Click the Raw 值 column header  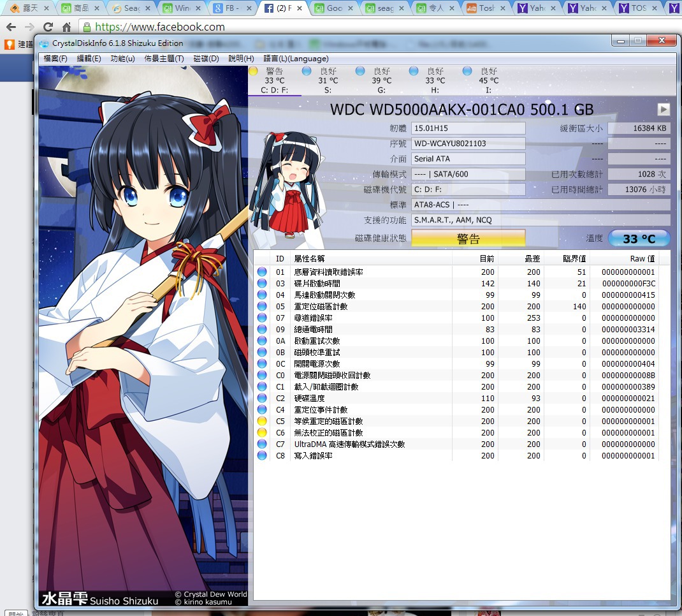click(x=624, y=259)
